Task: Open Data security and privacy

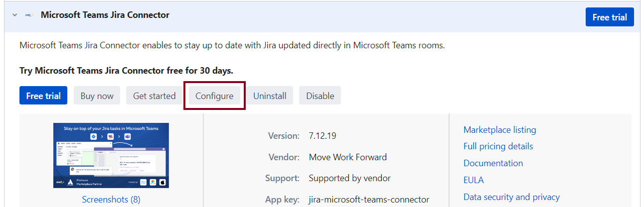Action: [x=511, y=197]
